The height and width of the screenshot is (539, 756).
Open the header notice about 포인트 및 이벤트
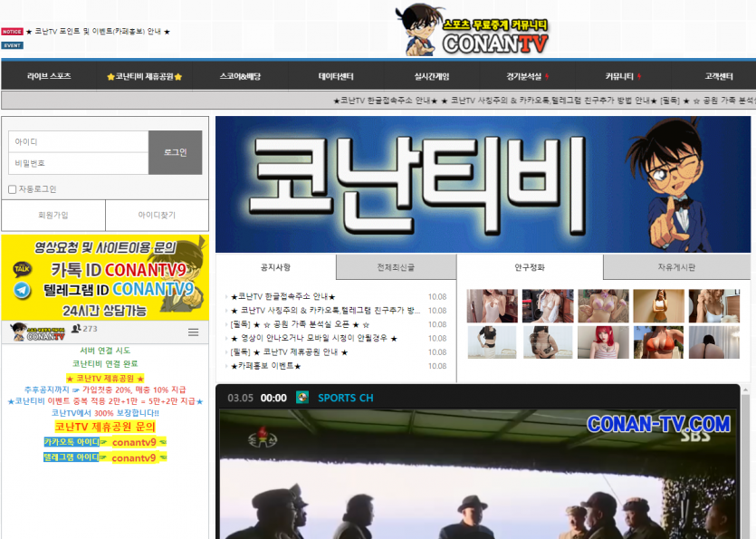[x=99, y=32]
